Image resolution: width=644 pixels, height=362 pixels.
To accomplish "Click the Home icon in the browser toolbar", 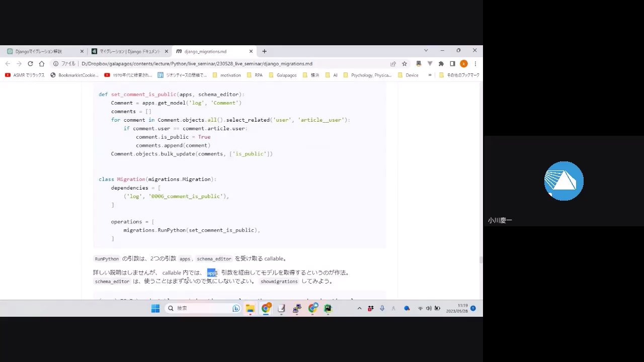I will pyautogui.click(x=42, y=64).
